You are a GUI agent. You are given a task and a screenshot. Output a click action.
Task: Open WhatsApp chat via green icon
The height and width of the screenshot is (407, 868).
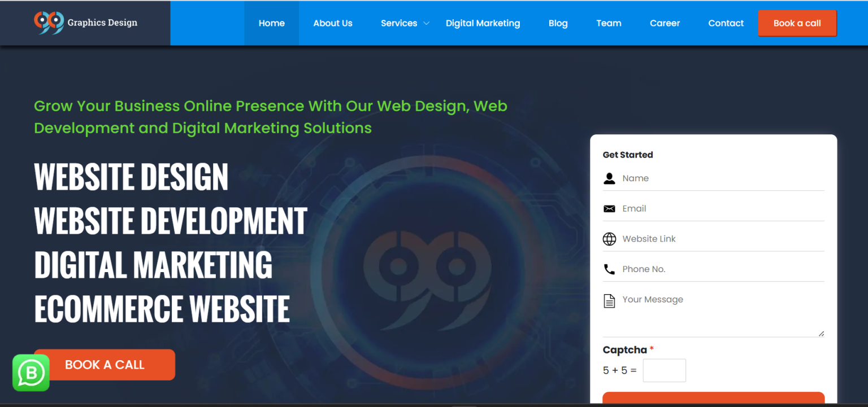click(31, 373)
